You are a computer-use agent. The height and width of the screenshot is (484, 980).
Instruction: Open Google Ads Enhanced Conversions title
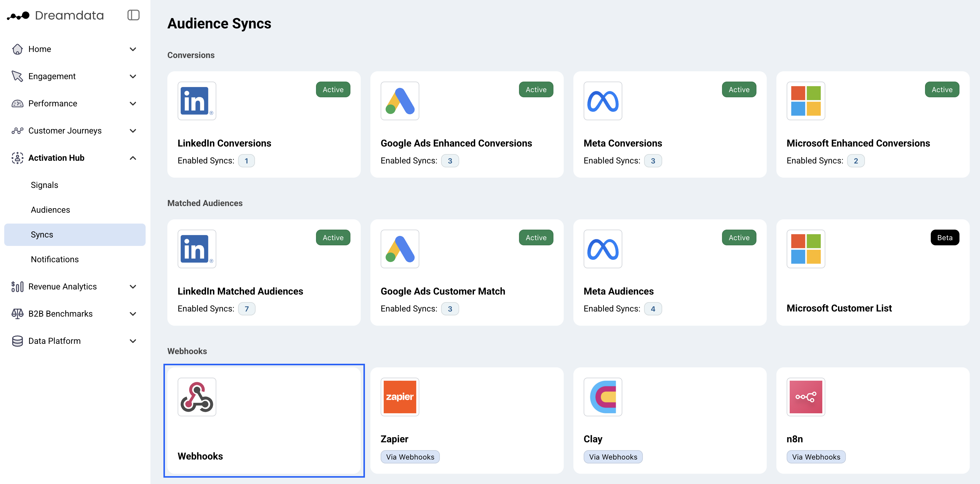[456, 143]
